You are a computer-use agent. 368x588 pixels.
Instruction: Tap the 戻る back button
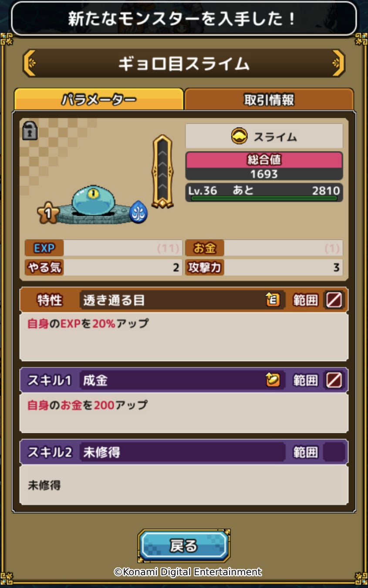pos(184,546)
